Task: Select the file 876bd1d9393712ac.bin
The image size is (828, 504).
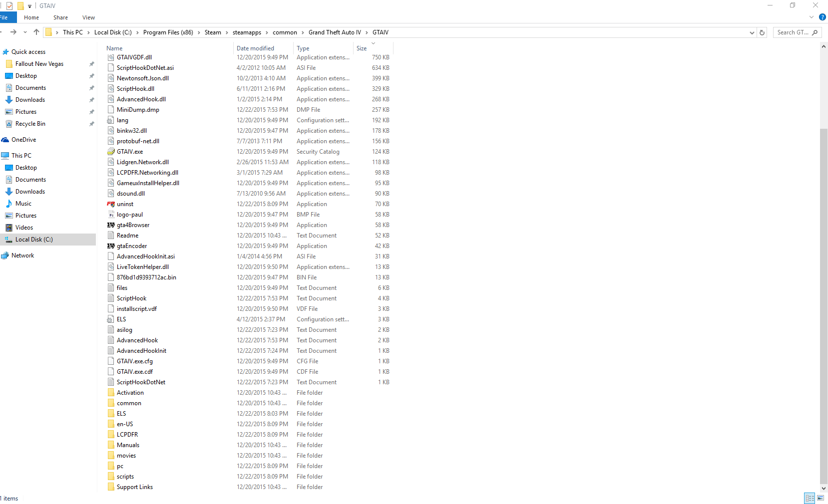Action: tap(146, 277)
